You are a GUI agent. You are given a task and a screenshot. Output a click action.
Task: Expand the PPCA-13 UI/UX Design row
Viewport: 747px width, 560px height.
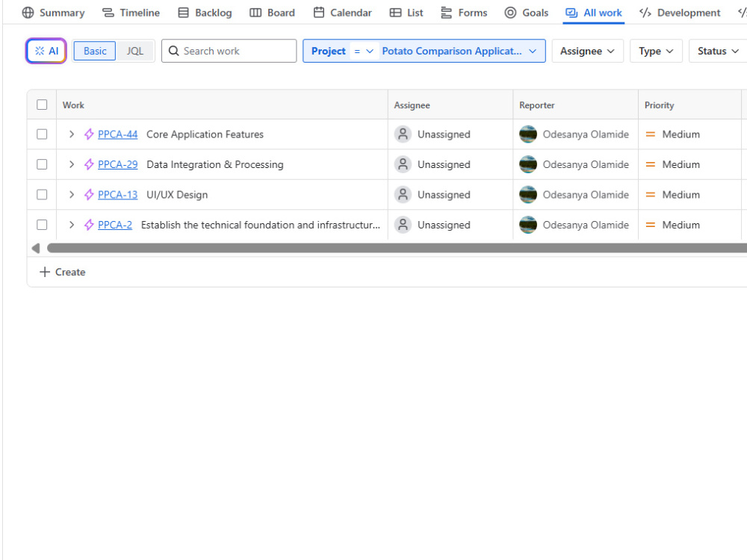click(72, 195)
